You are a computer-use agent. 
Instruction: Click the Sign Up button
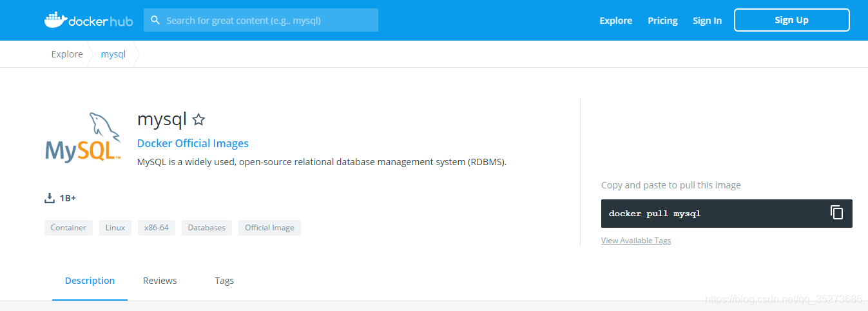coord(791,20)
